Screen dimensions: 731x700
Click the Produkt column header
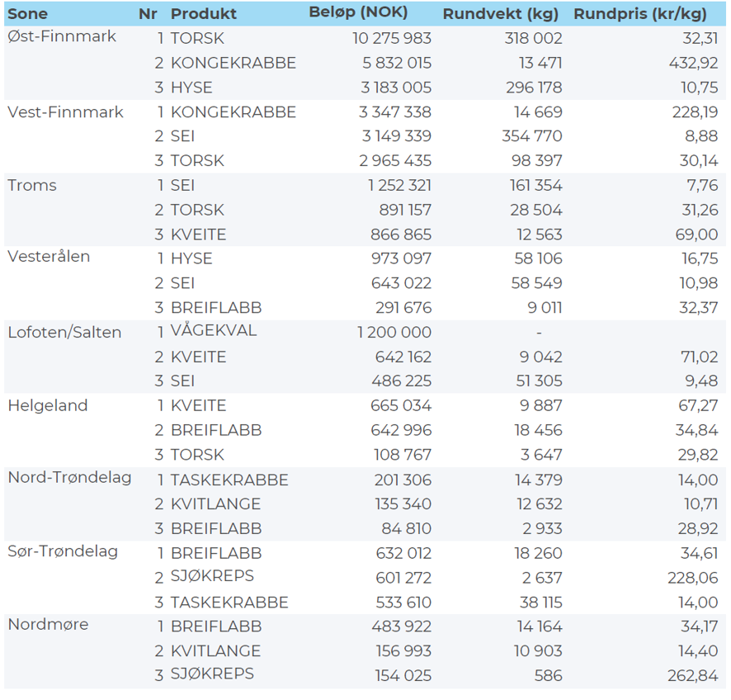[203, 14]
